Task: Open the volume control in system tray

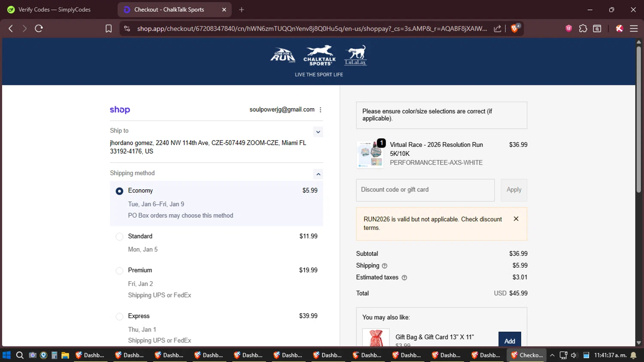Action: click(574, 355)
